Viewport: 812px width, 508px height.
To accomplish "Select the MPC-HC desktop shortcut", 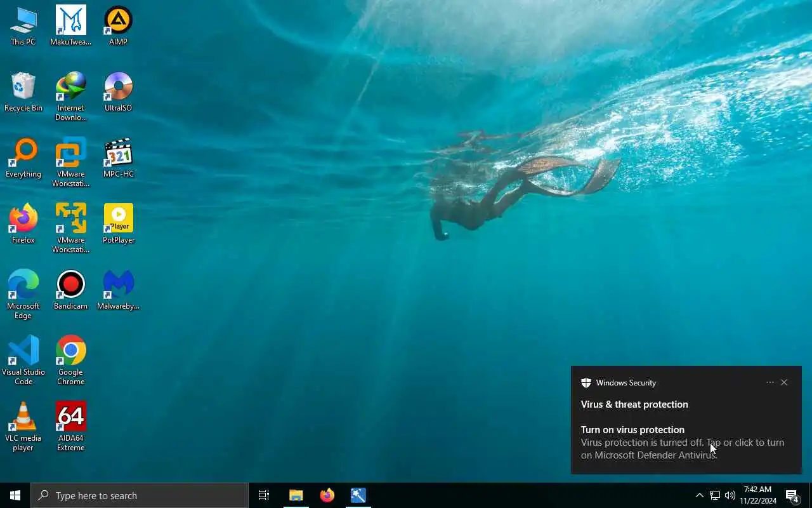I will [118, 158].
